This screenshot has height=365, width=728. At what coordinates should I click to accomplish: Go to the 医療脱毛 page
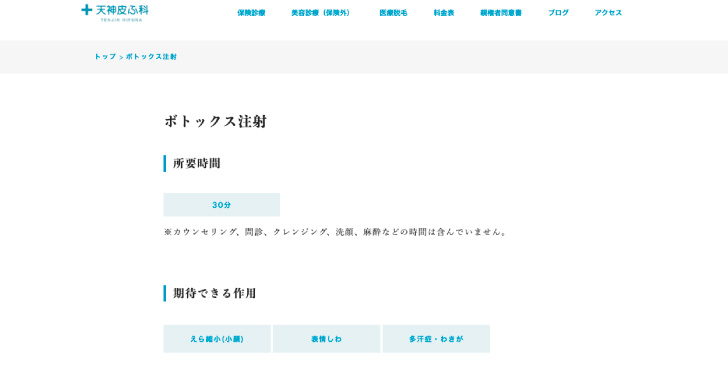point(393,13)
